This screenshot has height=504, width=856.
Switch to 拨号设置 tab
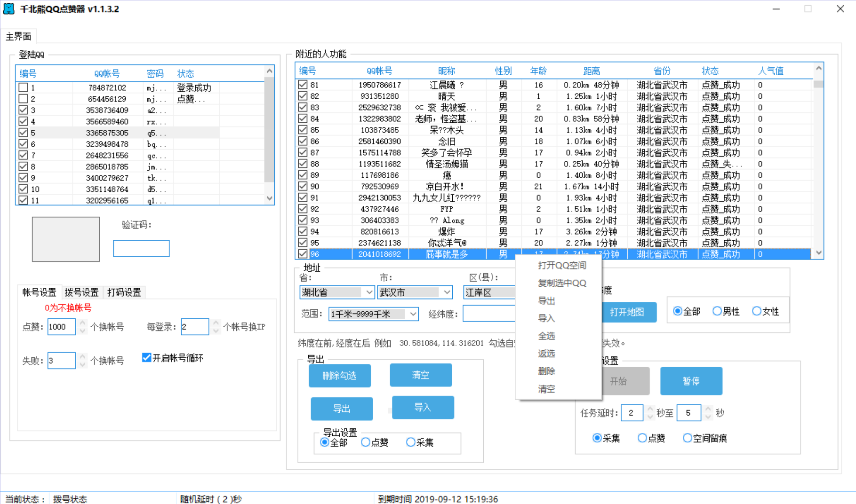[x=81, y=292]
